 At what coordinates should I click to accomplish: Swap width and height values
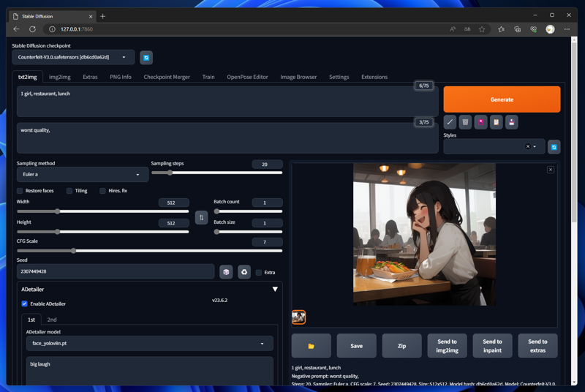(202, 217)
